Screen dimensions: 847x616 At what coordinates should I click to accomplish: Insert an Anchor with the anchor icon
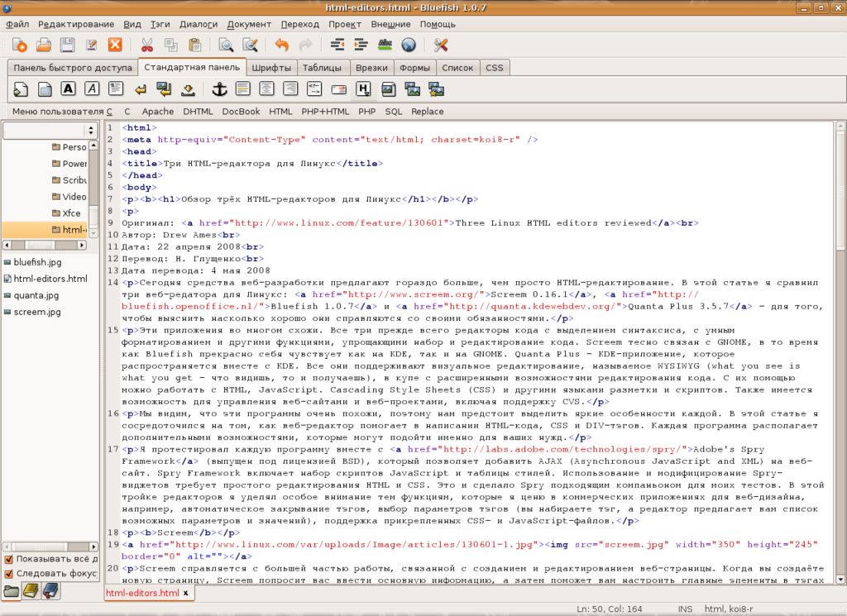[x=219, y=89]
